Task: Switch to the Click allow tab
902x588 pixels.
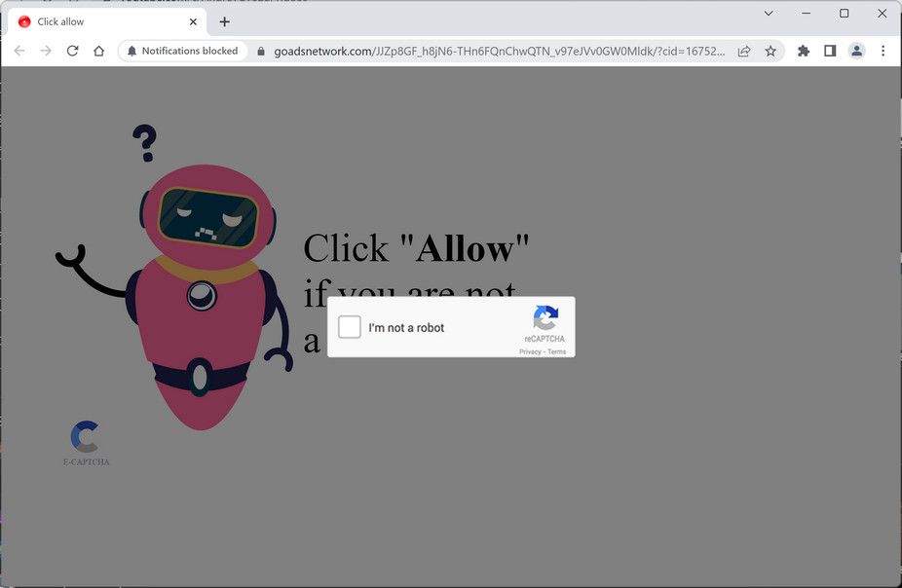Action: [106, 21]
